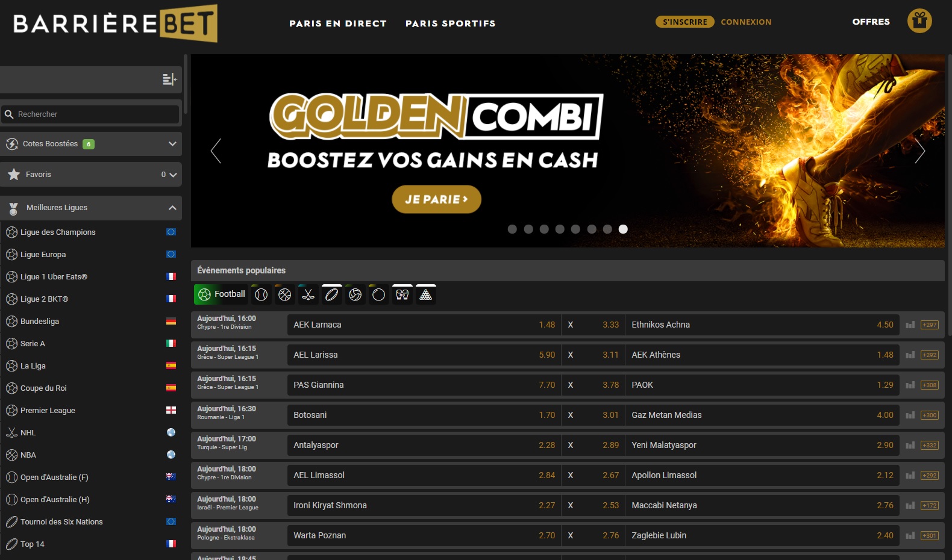Select the fifth carousel dot
952x560 pixels.
(575, 229)
